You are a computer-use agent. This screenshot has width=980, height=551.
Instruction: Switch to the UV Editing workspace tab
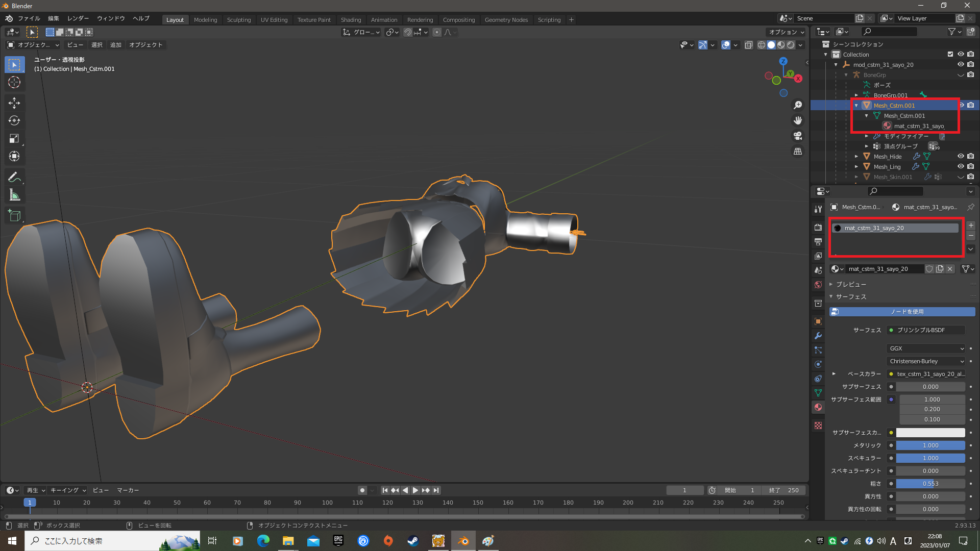pyautogui.click(x=274, y=20)
